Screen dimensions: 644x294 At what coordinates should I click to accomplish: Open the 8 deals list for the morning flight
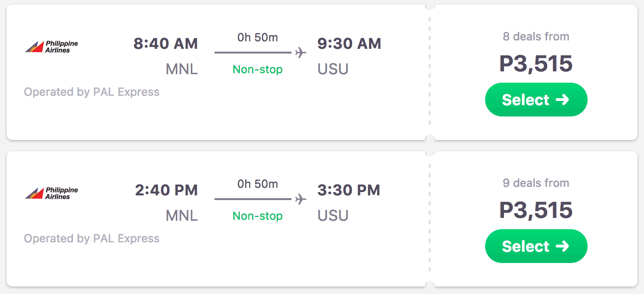coord(536,36)
